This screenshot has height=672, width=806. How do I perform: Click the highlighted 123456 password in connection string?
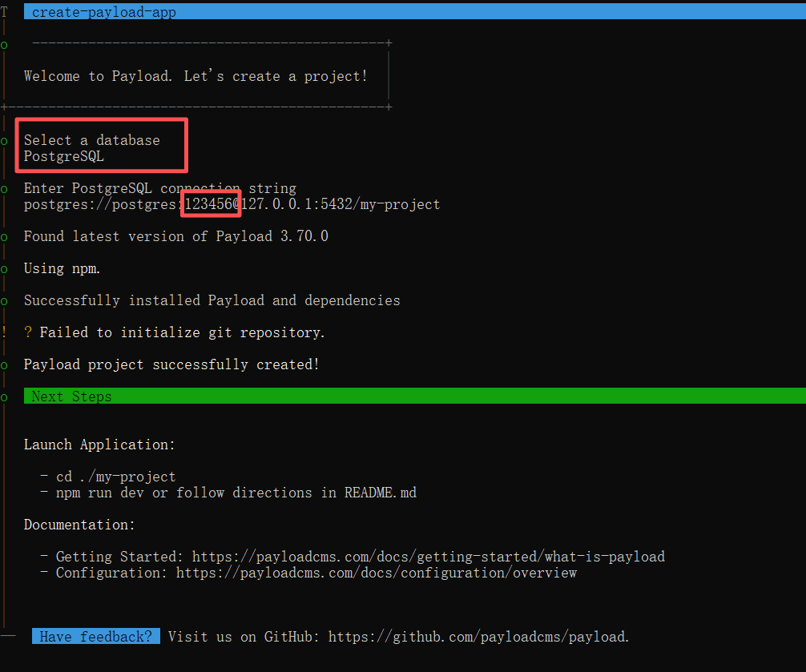pos(208,204)
